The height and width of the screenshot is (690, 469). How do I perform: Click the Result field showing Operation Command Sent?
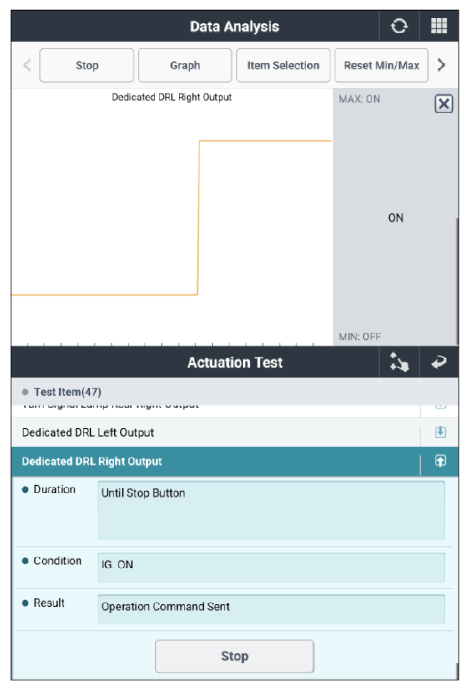pyautogui.click(x=271, y=609)
